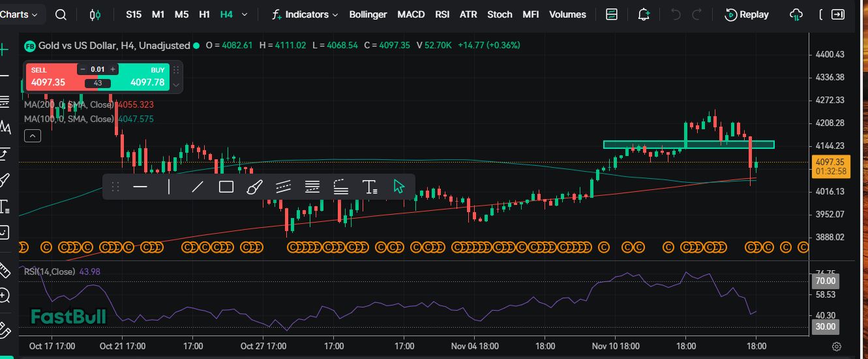This screenshot has width=868, height=359.
Task: Open the symbol search magnifier
Action: pos(61,14)
